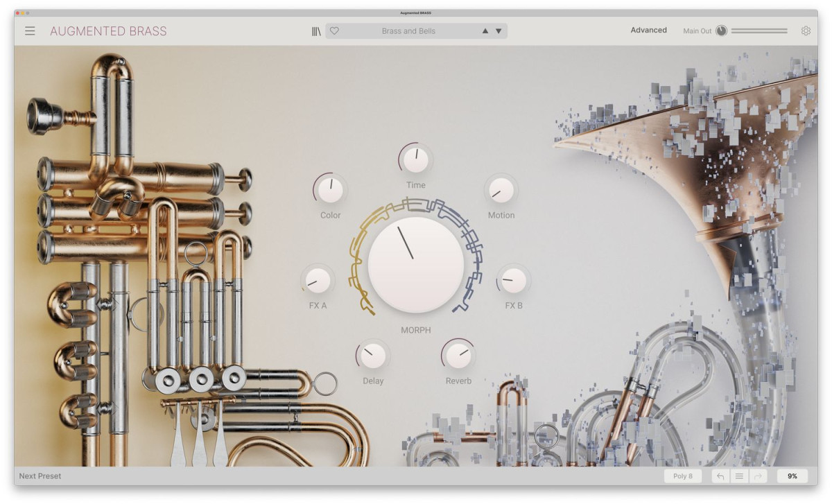Click the 9% CPU meter

(792, 476)
